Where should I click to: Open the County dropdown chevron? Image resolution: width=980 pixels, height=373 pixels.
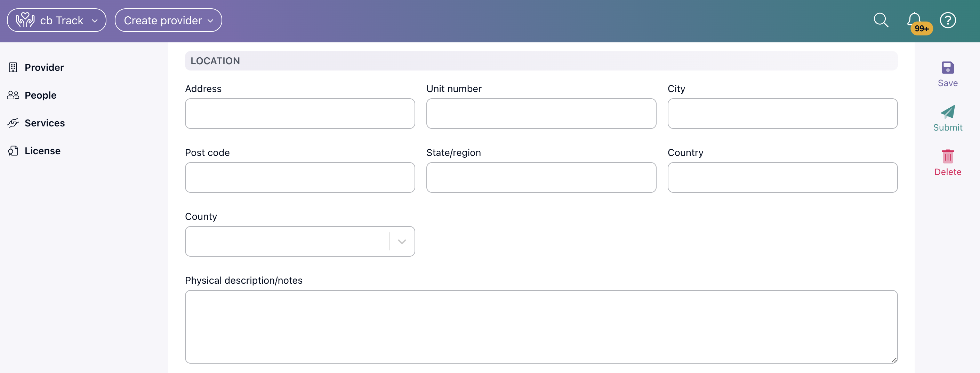click(x=402, y=242)
